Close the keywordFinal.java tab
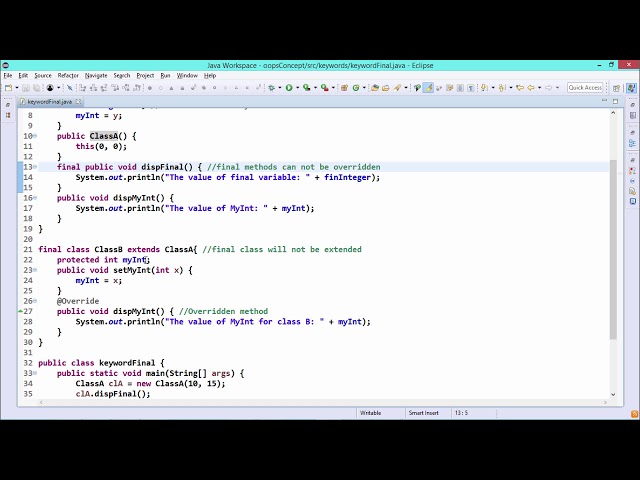Image resolution: width=640 pixels, height=480 pixels. pyautogui.click(x=78, y=101)
